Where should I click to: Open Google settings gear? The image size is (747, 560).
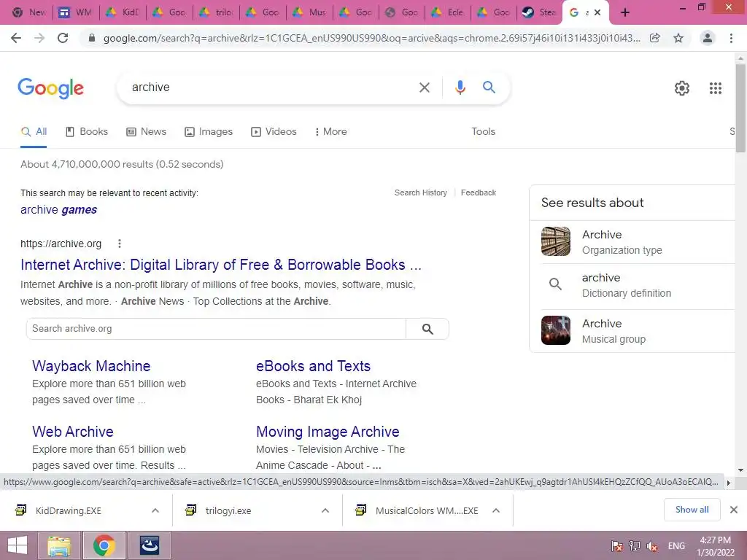682,88
